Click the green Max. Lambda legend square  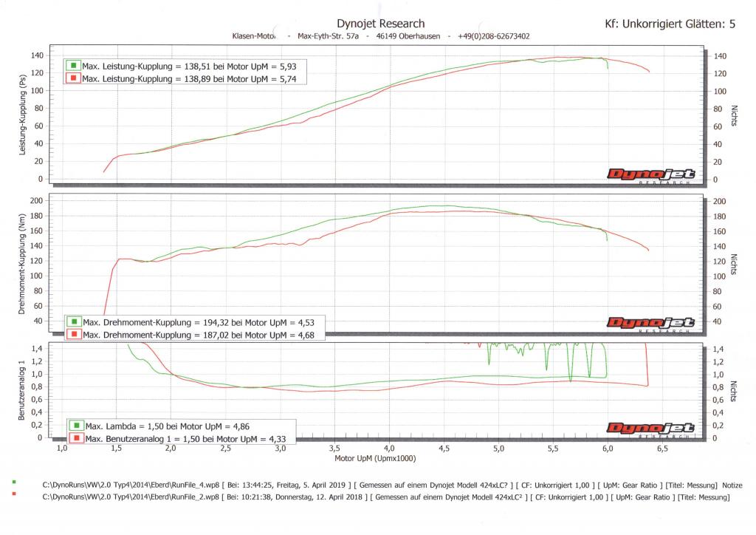(x=76, y=426)
